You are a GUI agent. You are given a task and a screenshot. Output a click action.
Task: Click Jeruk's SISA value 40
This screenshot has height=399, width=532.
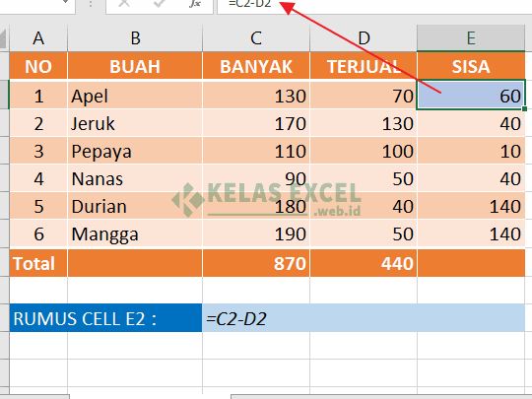click(471, 123)
